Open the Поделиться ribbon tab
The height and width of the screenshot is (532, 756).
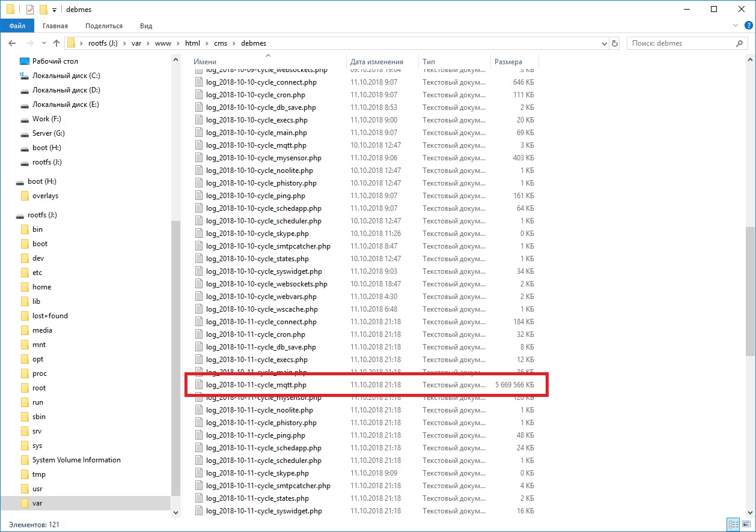pyautogui.click(x=103, y=26)
